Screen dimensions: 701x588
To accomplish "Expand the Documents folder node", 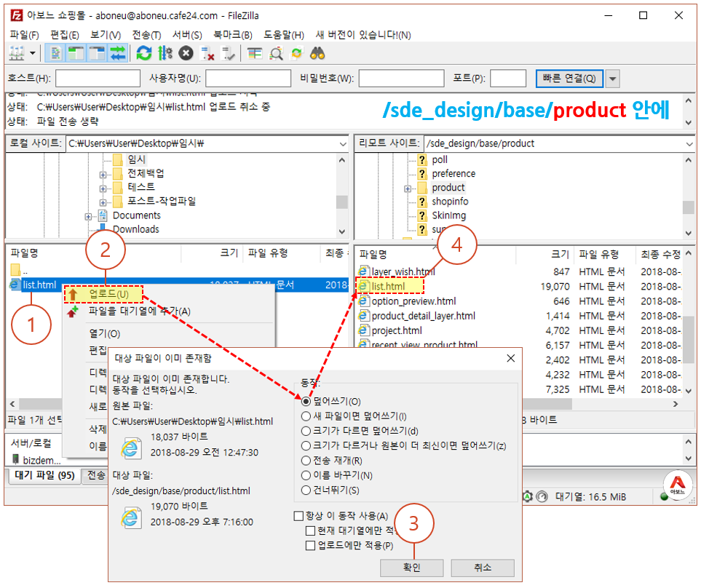I will [88, 217].
